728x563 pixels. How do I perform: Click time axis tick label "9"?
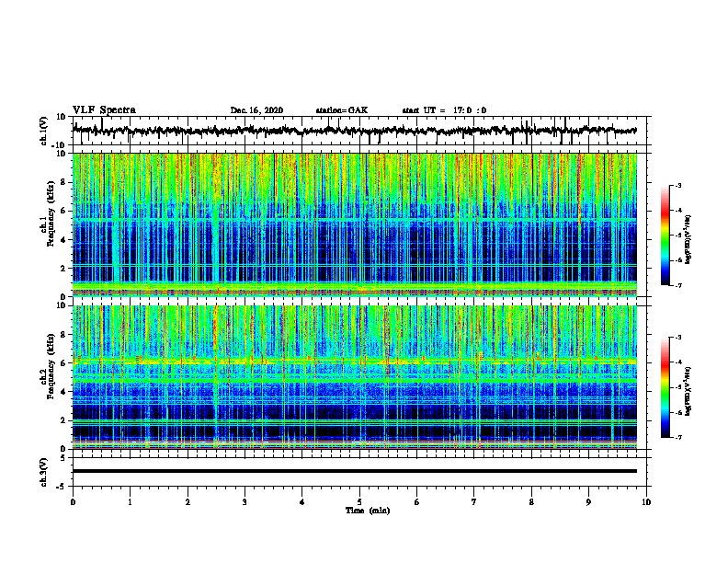click(x=588, y=502)
